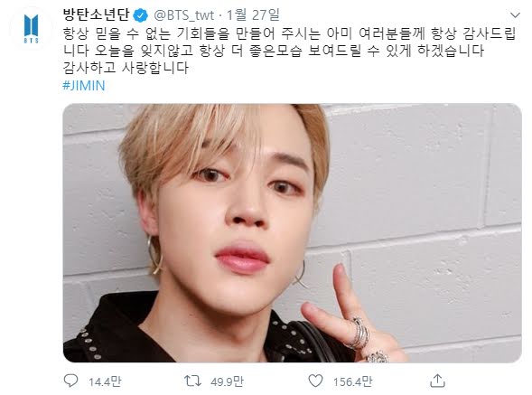Retweet this post using the retweet icon
The height and width of the screenshot is (395, 532).
click(x=192, y=381)
